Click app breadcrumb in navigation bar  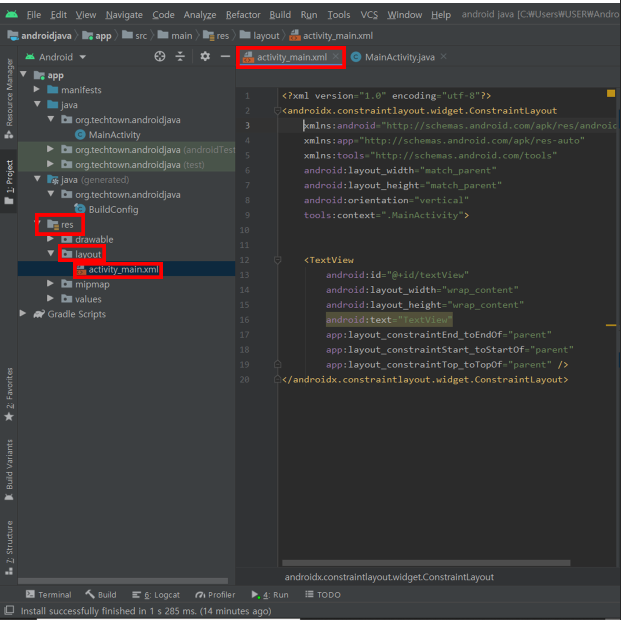point(97,36)
